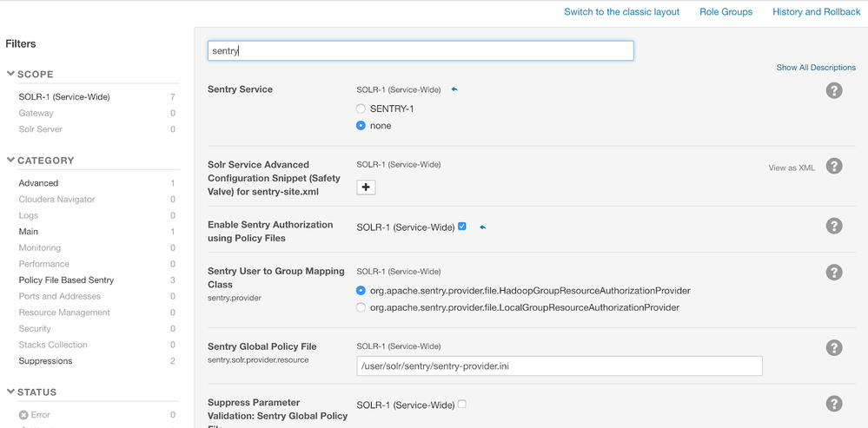
Task: Collapse the SCOPE filter section
Action: click(x=11, y=75)
